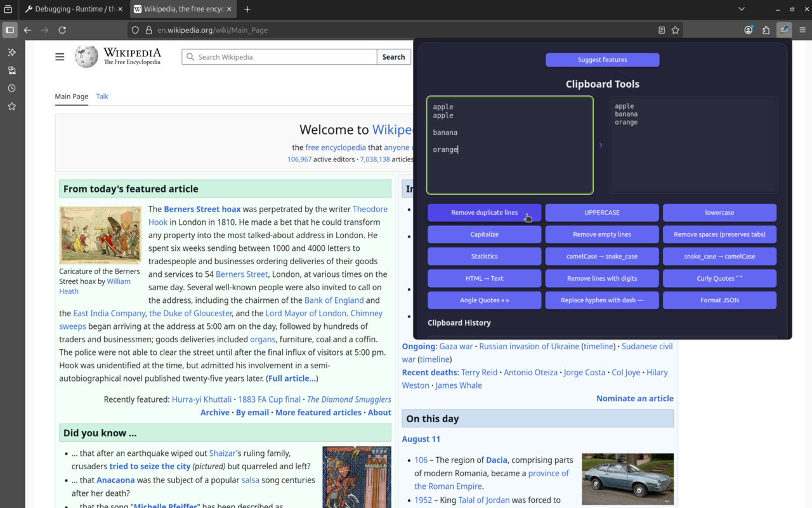
Task: Toggle reader view icon in the address bar
Action: coord(662,30)
